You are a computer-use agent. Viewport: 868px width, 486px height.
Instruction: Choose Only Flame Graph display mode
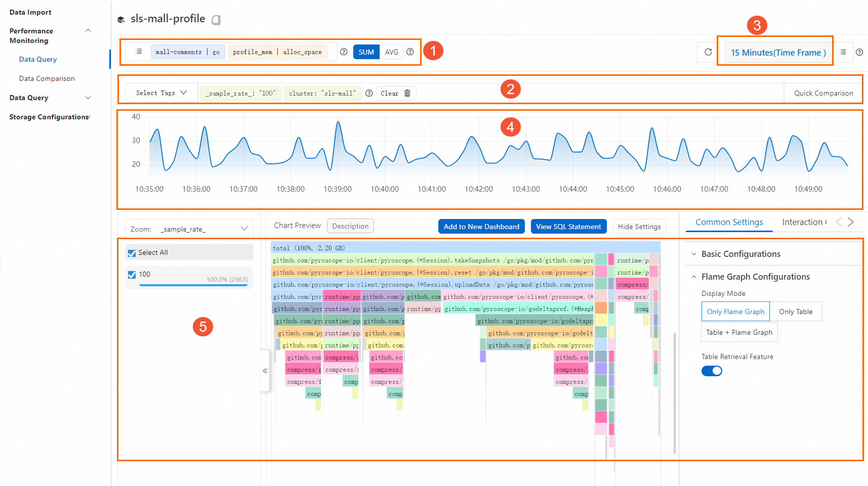point(735,312)
